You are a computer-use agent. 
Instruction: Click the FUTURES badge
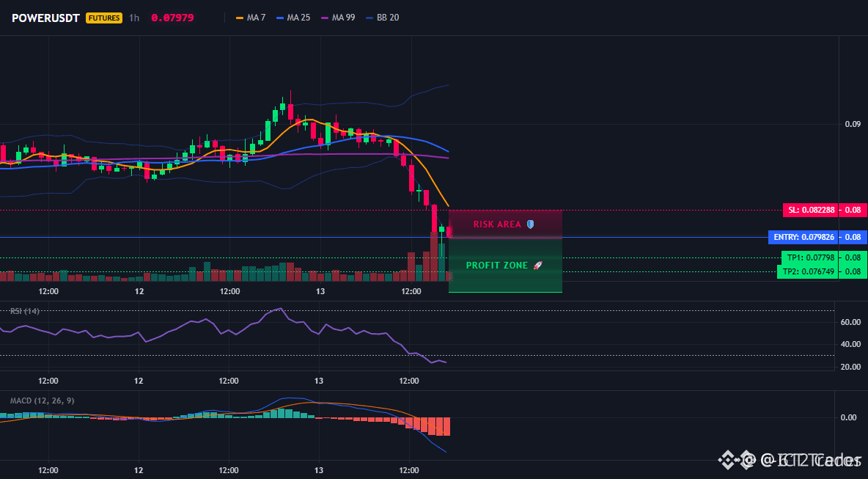point(103,18)
